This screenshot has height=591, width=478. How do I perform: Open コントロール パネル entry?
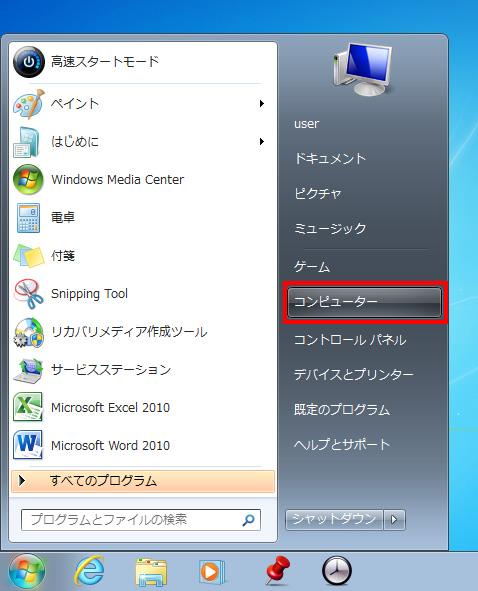click(350, 340)
